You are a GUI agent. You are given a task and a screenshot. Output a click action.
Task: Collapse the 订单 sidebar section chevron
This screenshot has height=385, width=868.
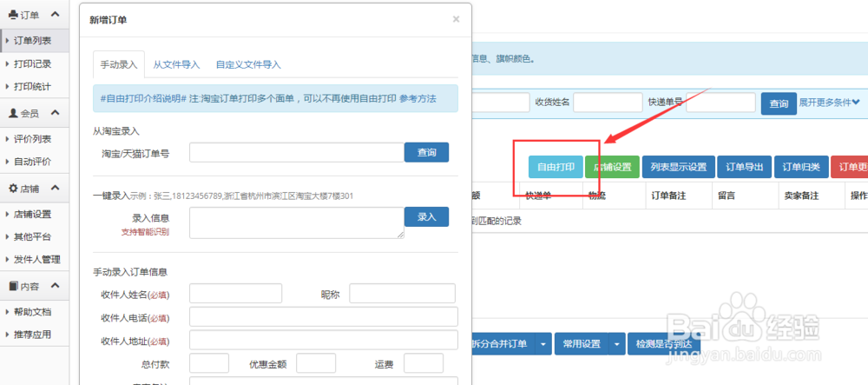(x=55, y=15)
